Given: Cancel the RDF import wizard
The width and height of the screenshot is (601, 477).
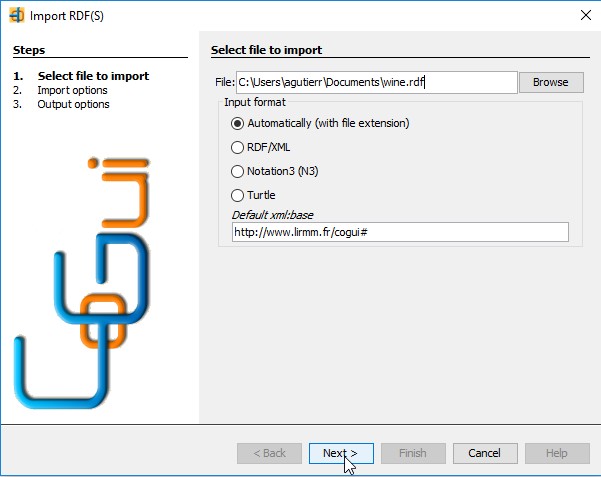Looking at the screenshot, I should pyautogui.click(x=485, y=453).
